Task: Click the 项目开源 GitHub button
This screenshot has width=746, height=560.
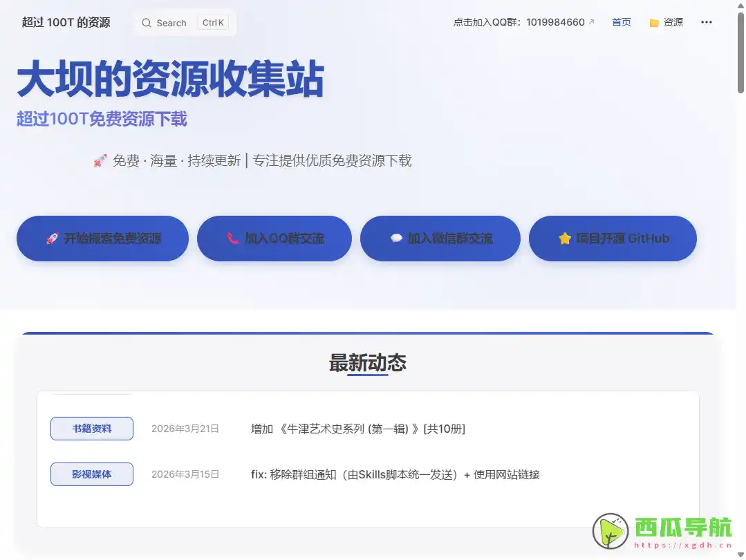Action: pos(613,238)
